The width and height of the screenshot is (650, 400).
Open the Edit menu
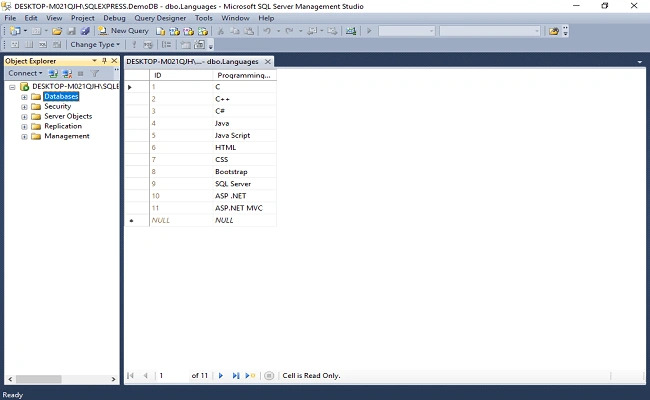coord(31,18)
